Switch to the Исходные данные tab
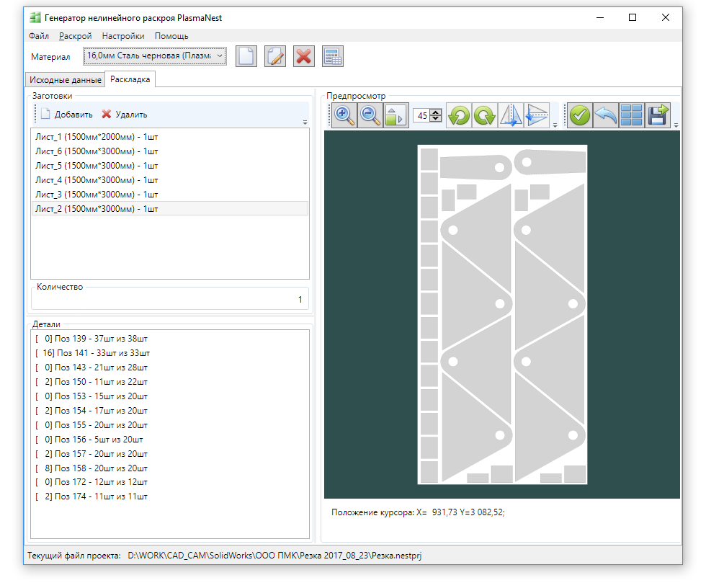This screenshot has width=706, height=588. [66, 80]
